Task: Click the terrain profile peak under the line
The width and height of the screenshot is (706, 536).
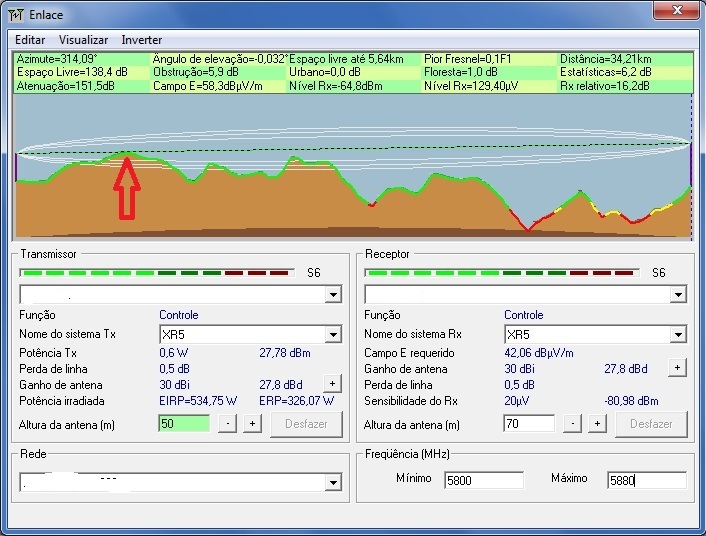Action: click(x=127, y=154)
